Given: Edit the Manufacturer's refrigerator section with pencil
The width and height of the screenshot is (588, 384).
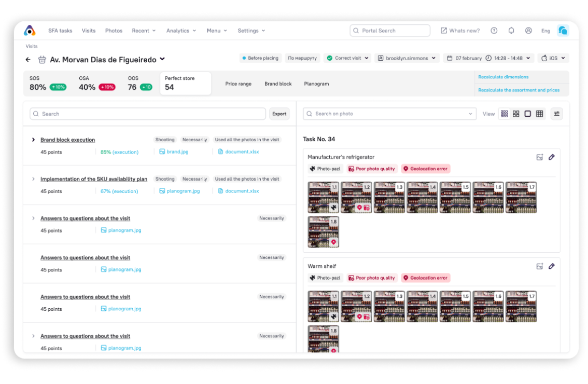Looking at the screenshot, I should (x=552, y=157).
